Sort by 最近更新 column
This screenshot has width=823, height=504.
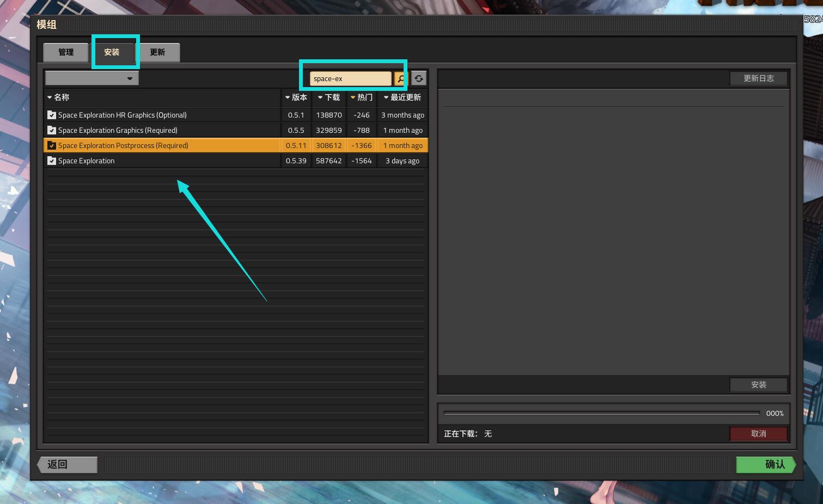point(403,97)
